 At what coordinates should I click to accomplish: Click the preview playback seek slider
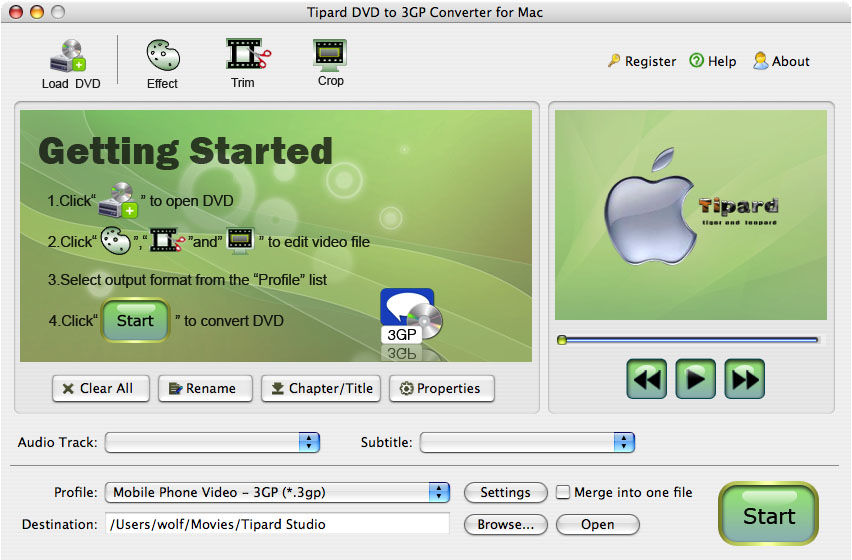(688, 340)
